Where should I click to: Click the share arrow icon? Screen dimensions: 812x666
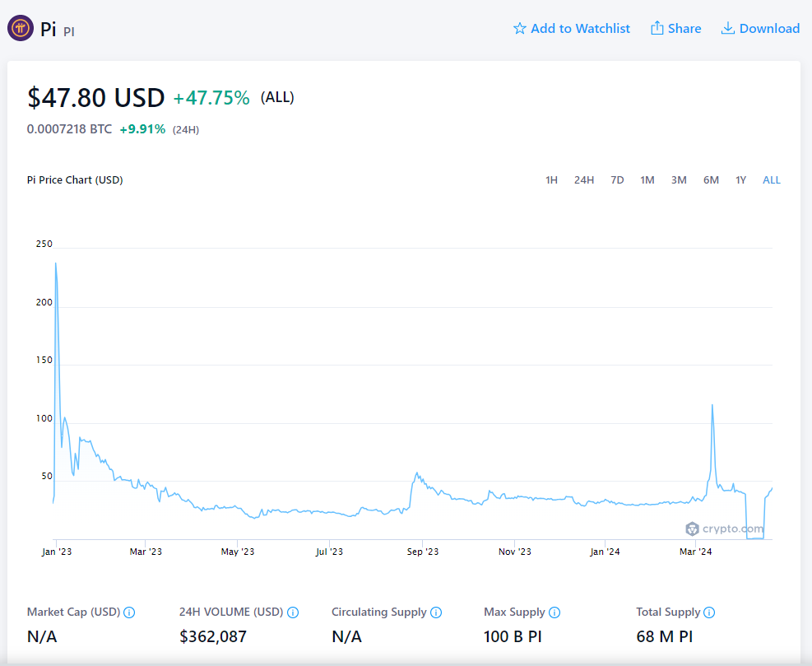[x=657, y=28]
